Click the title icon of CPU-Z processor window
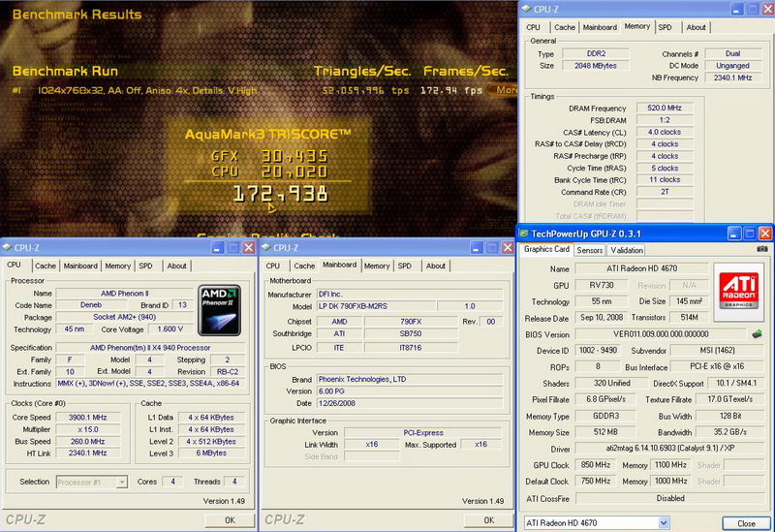Viewport: 775px width, 532px height. (x=7, y=247)
